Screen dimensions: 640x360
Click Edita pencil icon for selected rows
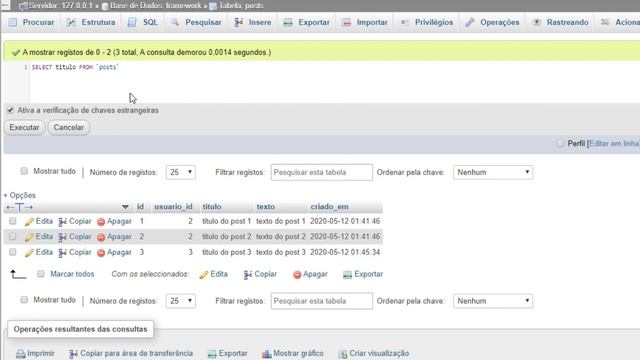(x=204, y=275)
